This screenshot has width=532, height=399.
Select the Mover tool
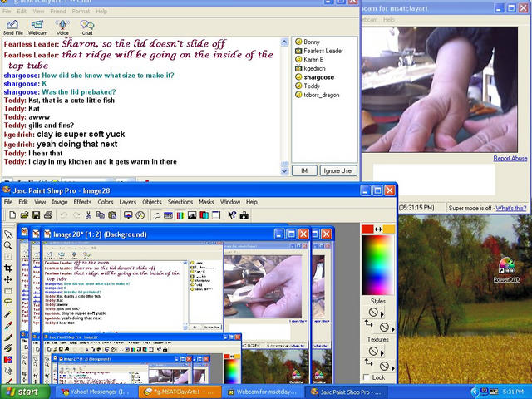(x=7, y=279)
